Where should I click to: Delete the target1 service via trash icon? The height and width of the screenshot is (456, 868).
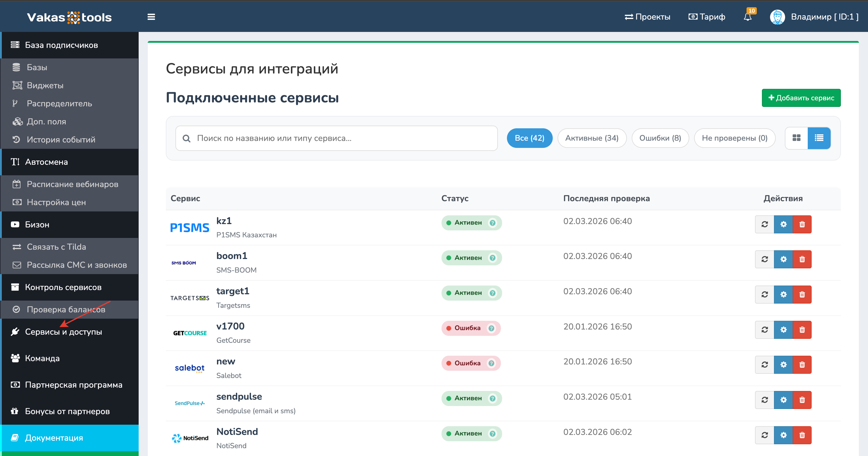pyautogui.click(x=802, y=294)
